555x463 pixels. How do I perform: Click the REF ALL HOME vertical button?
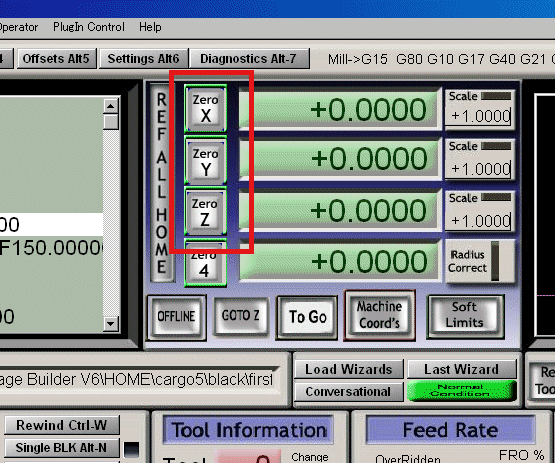click(x=162, y=183)
